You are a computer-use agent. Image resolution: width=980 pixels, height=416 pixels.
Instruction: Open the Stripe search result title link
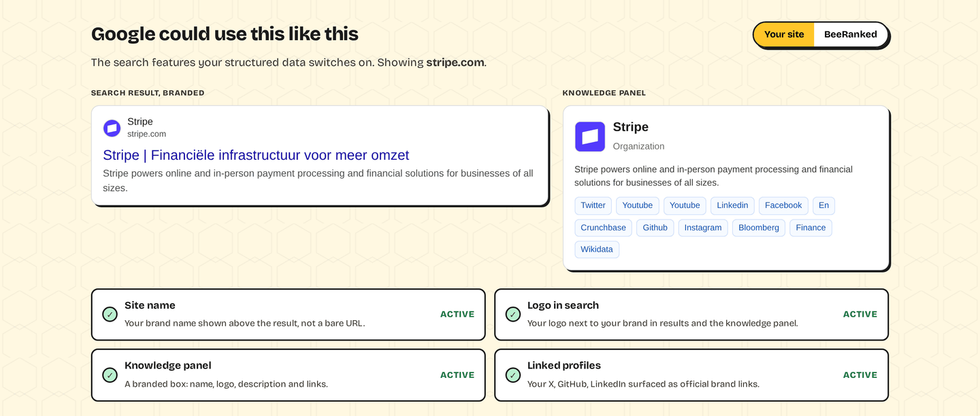pyautogui.click(x=256, y=155)
